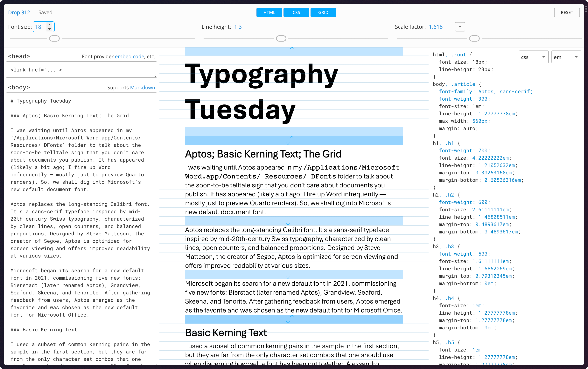The height and width of the screenshot is (369, 588).
Task: Click the h3 font-weight: 500 value
Action: pyautogui.click(x=464, y=254)
